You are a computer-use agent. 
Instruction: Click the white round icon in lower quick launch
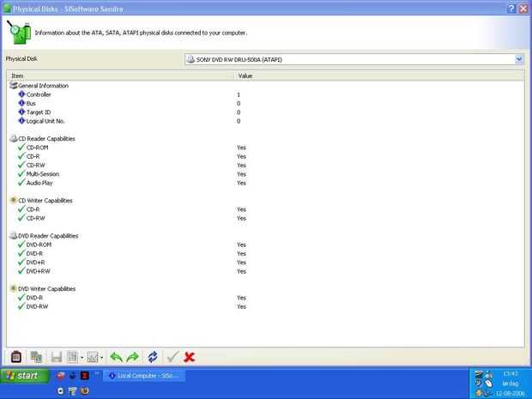pos(61,391)
